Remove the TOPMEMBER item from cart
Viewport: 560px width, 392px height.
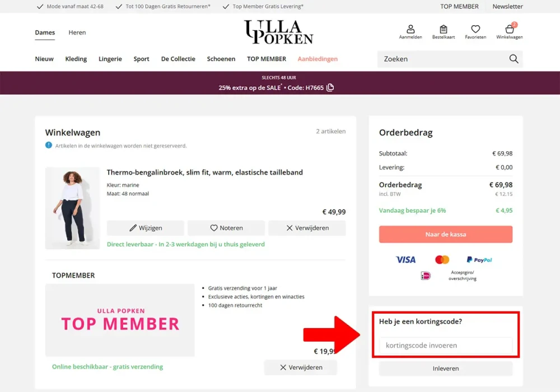[301, 367]
